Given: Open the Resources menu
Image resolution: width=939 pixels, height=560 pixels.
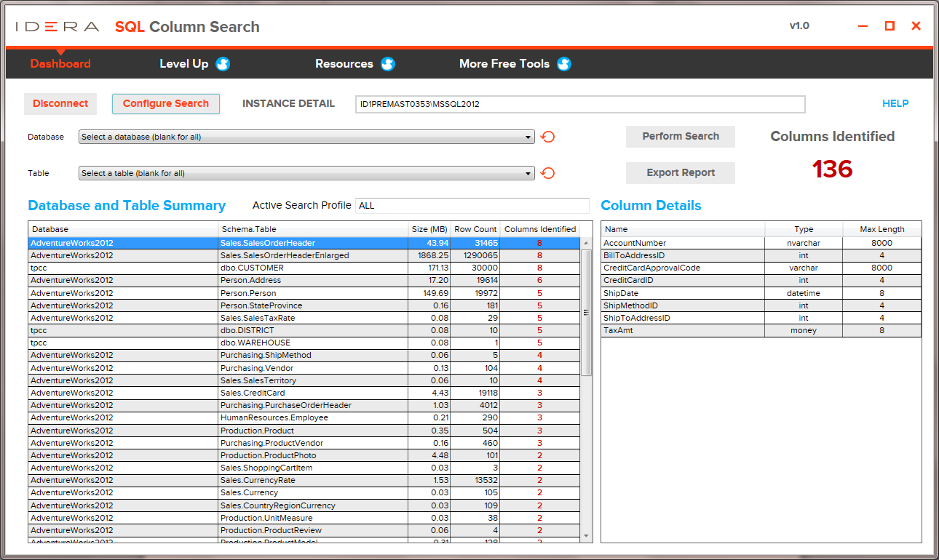Looking at the screenshot, I should click(x=344, y=64).
